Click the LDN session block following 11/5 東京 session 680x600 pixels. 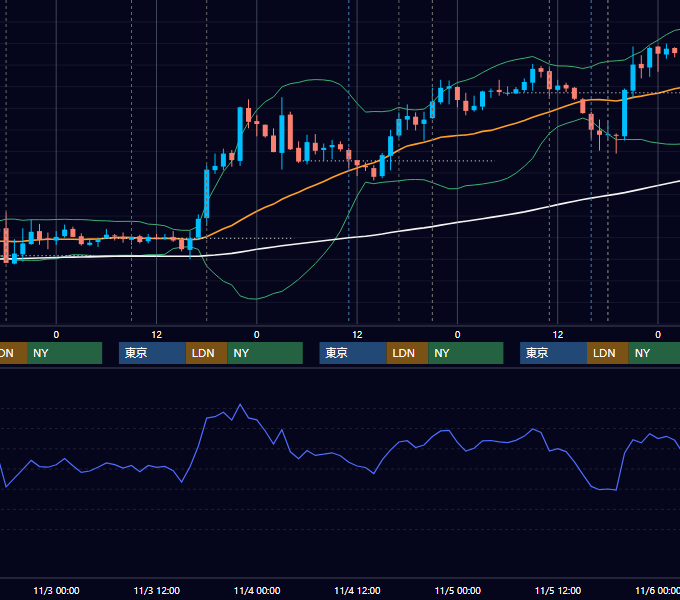click(608, 353)
